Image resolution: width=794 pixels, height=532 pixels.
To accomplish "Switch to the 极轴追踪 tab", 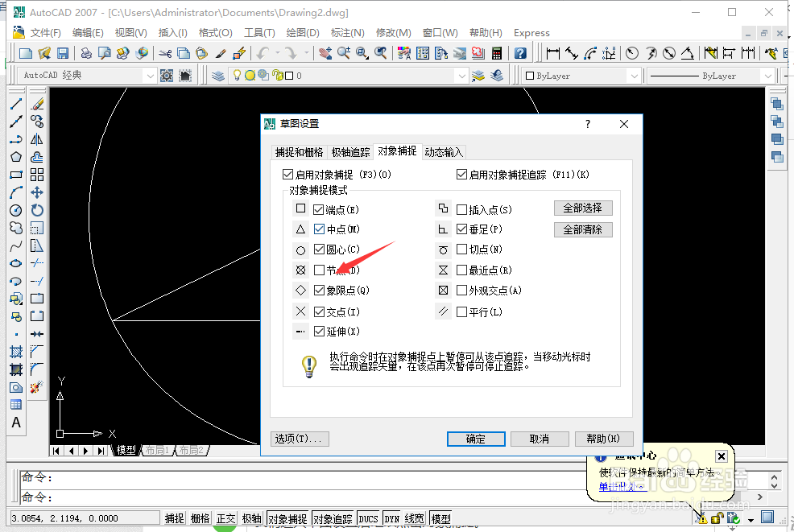I will pyautogui.click(x=350, y=152).
